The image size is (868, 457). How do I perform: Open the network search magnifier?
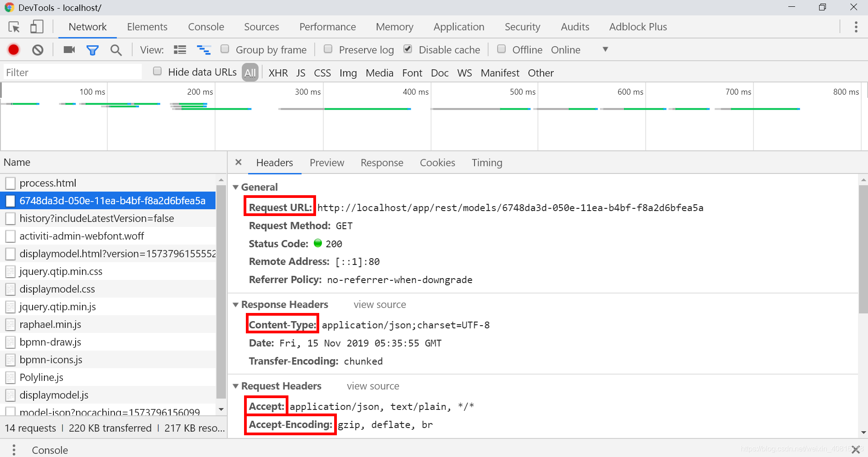116,50
